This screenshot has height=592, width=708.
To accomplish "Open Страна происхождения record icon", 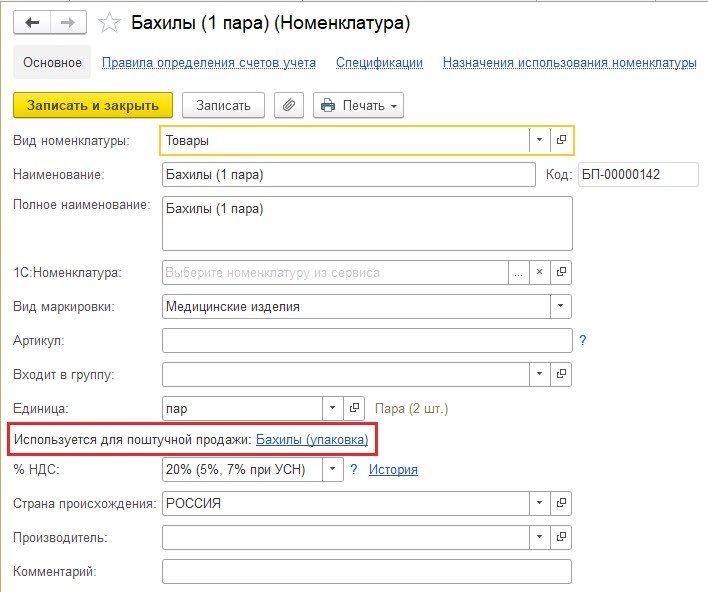I will click(561, 503).
